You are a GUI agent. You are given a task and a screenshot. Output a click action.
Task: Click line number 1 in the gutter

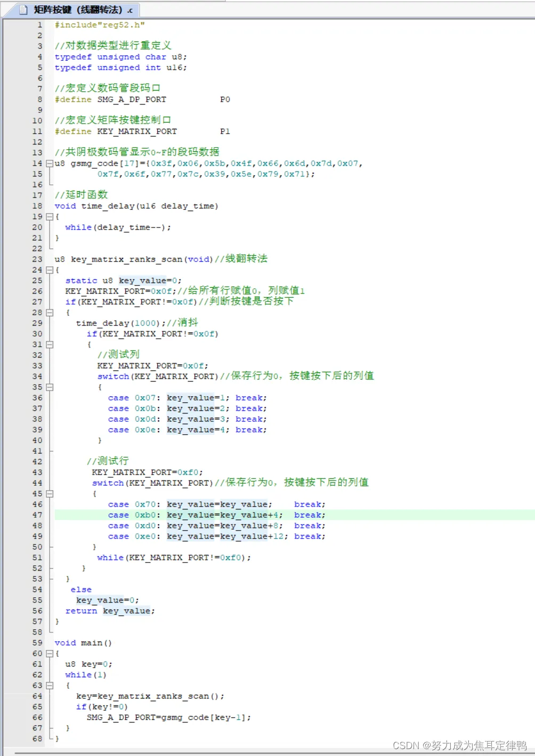(39, 25)
